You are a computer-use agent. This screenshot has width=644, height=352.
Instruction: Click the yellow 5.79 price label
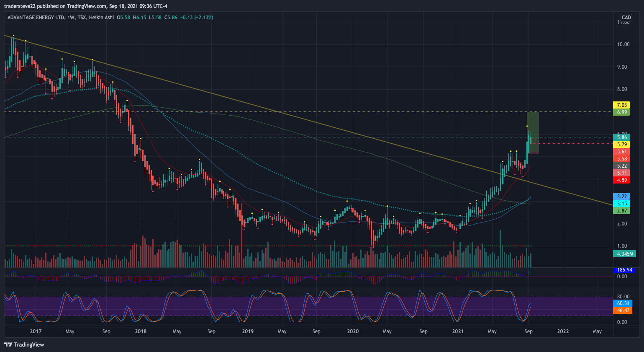tap(621, 144)
